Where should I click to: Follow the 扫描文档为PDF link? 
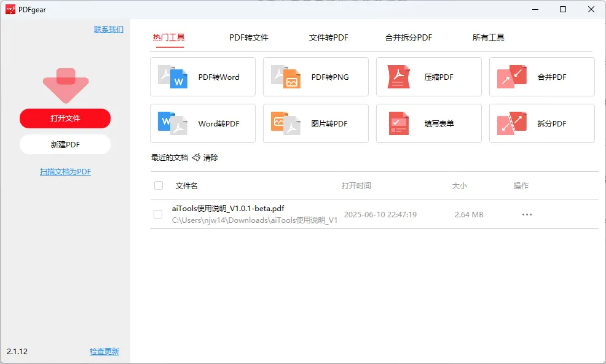pyautogui.click(x=65, y=172)
